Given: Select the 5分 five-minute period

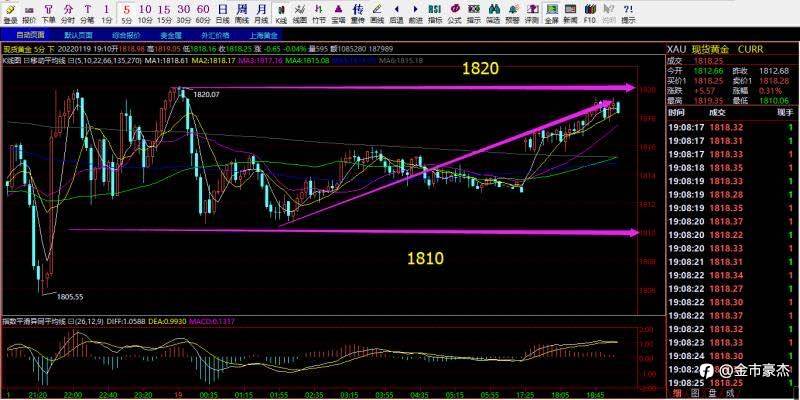Looking at the screenshot, I should 127,14.
